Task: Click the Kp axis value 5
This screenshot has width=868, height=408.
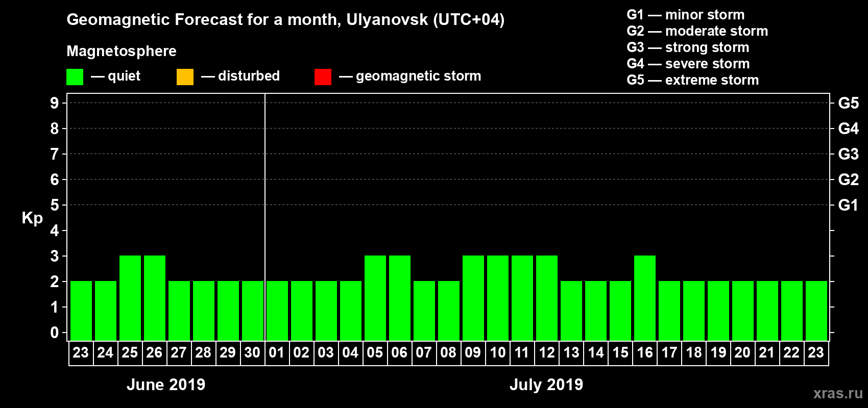Action: (55, 205)
